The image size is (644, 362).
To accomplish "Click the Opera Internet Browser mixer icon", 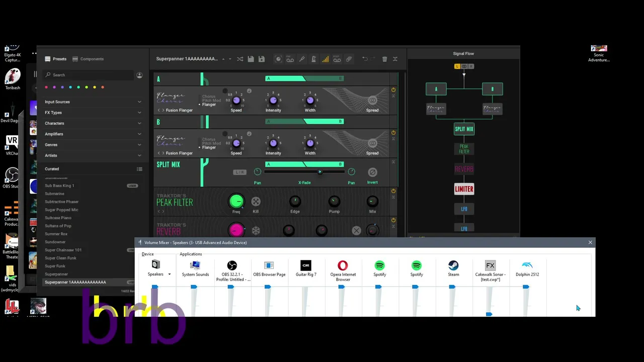I will (343, 265).
